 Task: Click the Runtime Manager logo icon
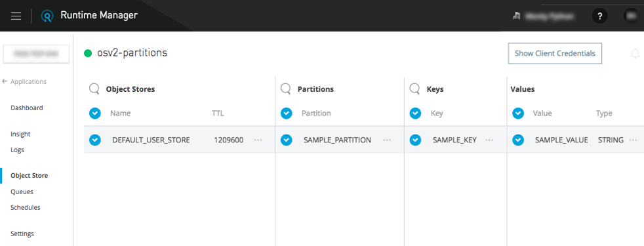point(47,16)
